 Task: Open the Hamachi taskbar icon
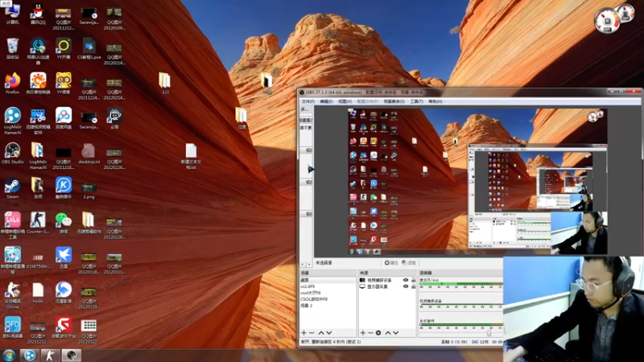[x=30, y=356]
